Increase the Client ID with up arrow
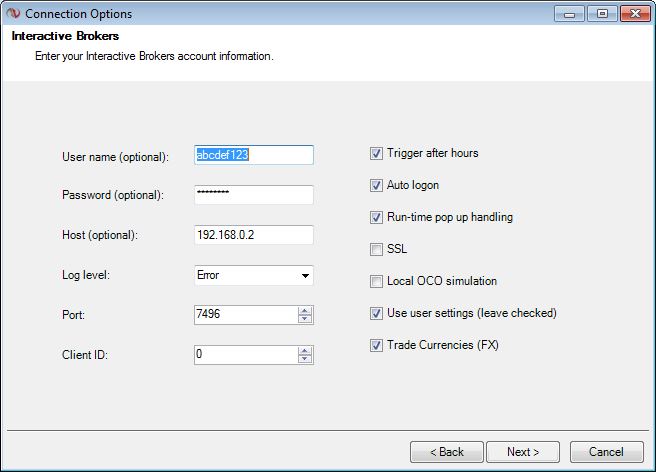 [305, 351]
